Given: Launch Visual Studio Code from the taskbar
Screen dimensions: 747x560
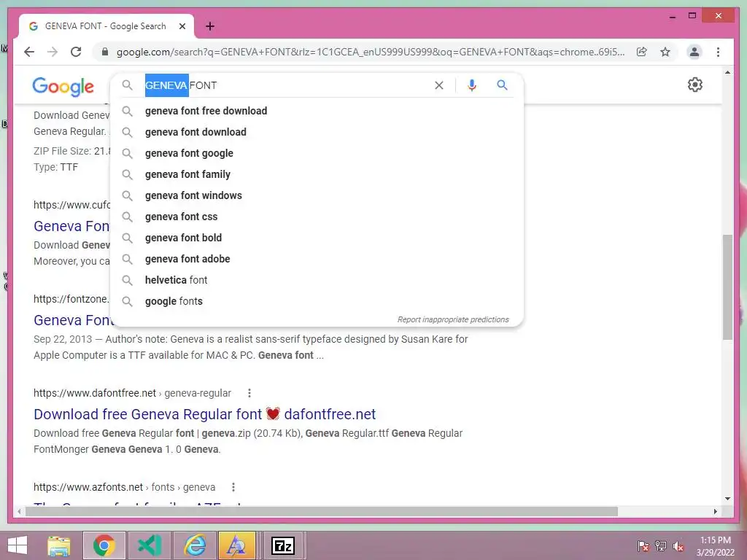Looking at the screenshot, I should (150, 545).
